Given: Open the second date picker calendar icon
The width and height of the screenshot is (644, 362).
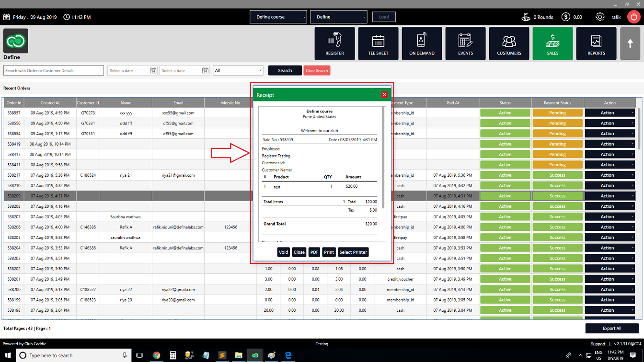Looking at the screenshot, I should click(205, 71).
